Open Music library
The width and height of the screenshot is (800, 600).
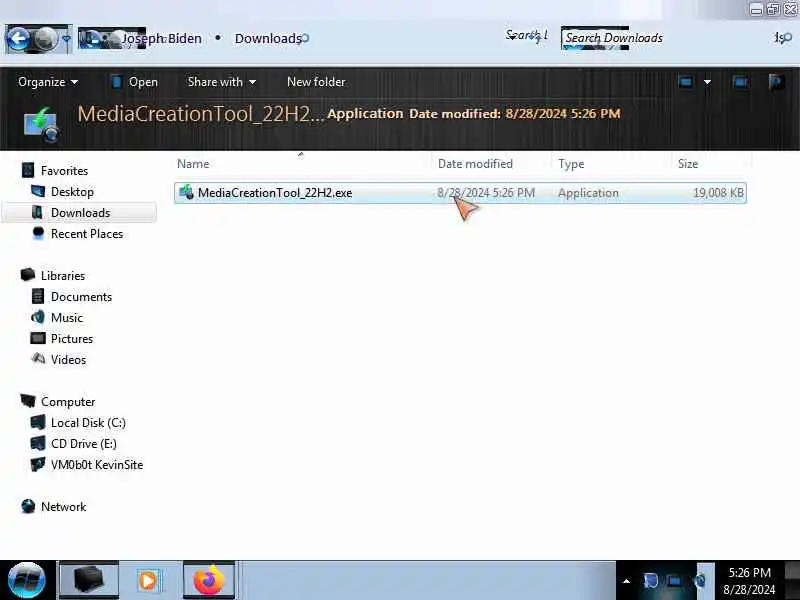[x=67, y=317]
